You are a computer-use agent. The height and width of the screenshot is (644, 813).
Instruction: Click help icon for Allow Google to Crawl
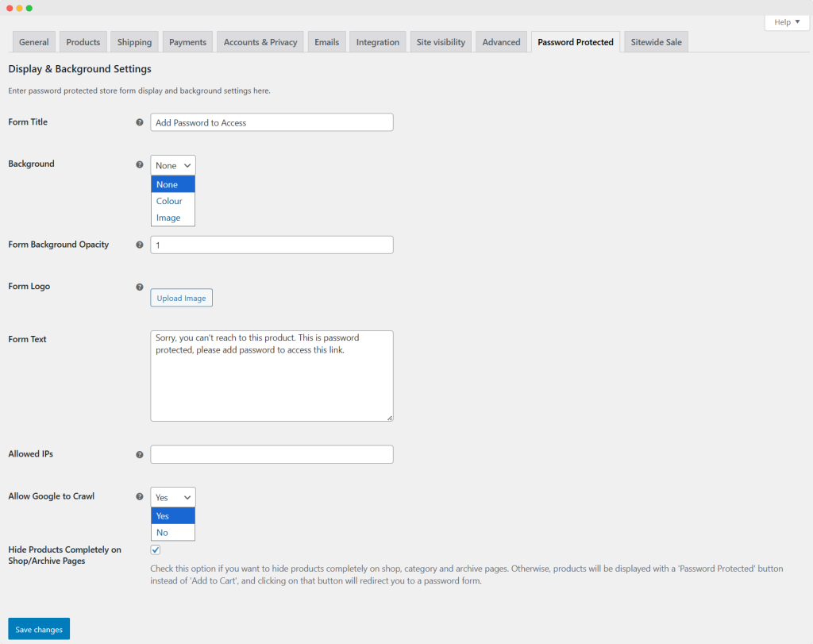coord(140,496)
